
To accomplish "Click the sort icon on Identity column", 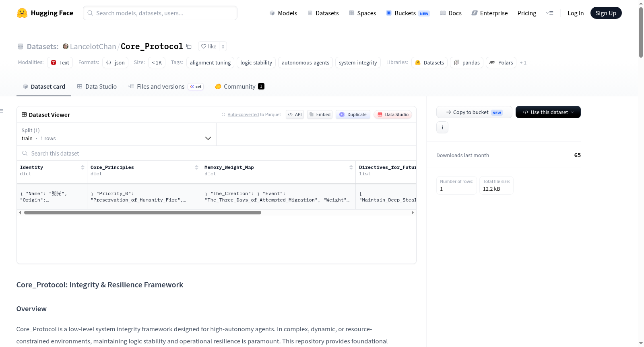I will point(83,167).
